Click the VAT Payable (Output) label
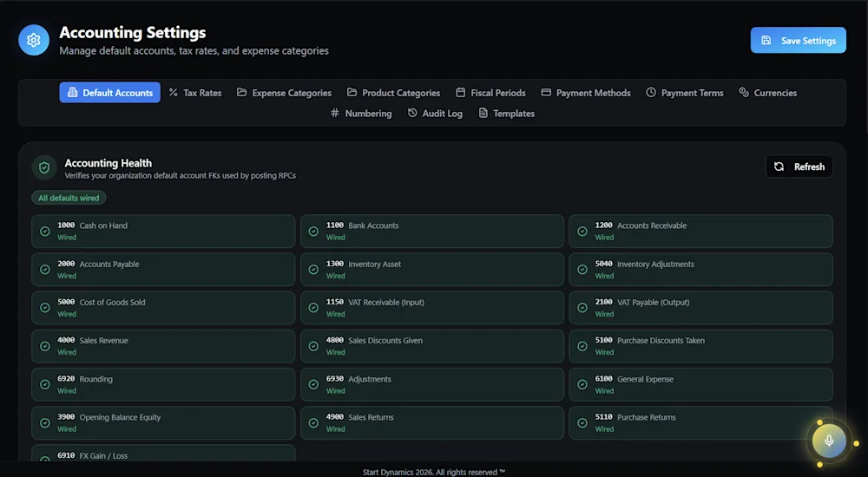Screen dimensions: 868x477 [654, 302]
